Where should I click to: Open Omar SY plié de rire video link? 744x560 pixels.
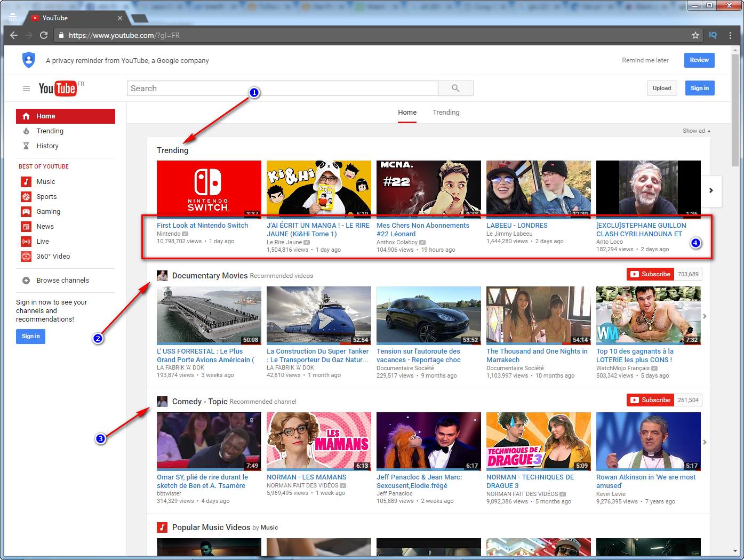[203, 482]
